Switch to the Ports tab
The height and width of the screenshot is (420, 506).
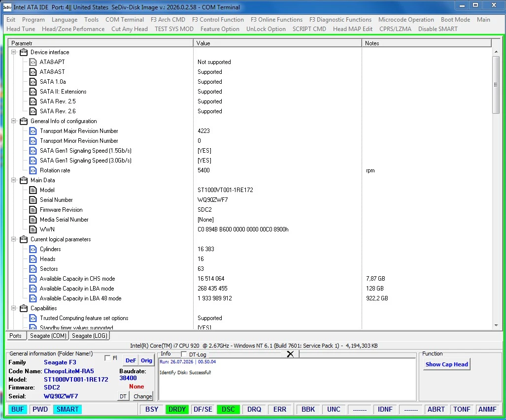[x=15, y=336]
